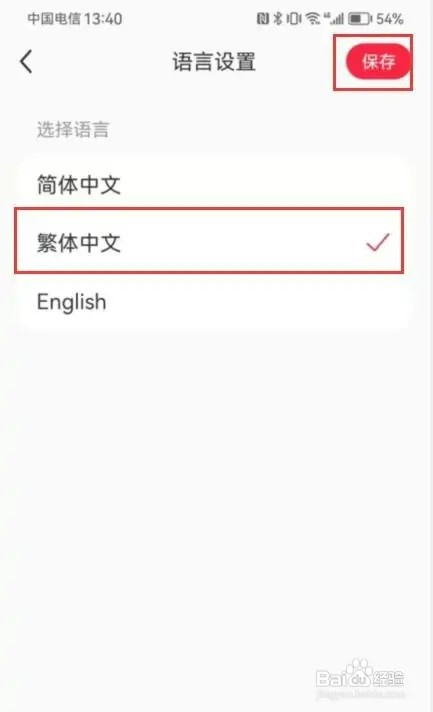This screenshot has width=433, height=712.
Task: Click the Baidu paw print icon
Action: pos(358,671)
